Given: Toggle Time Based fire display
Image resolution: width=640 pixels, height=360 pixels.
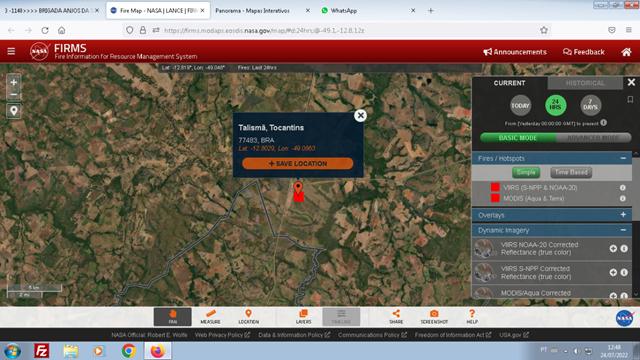Looking at the screenshot, I should pyautogui.click(x=571, y=172).
